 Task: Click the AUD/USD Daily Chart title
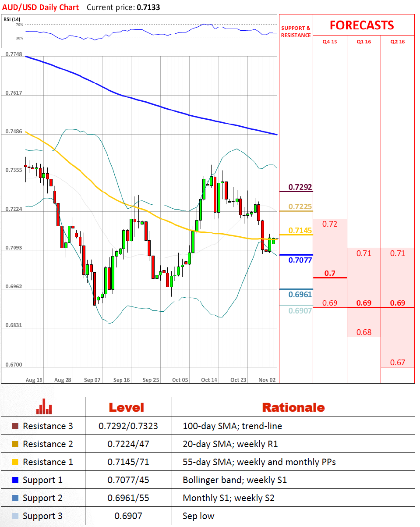[x=41, y=7]
